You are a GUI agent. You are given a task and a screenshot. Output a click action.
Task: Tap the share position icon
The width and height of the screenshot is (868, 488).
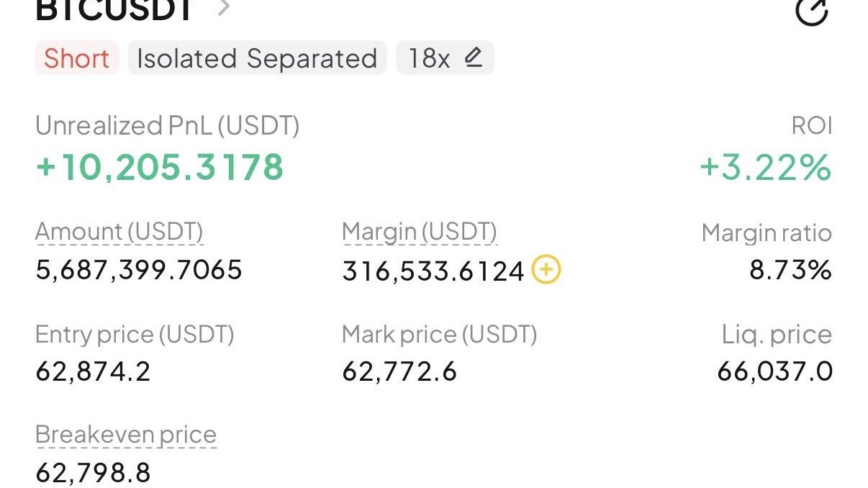coord(812,12)
